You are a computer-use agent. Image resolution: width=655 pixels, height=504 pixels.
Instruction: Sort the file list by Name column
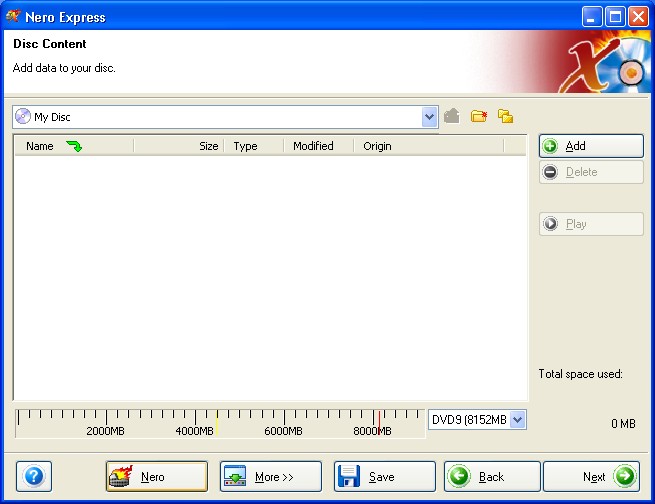(x=74, y=146)
